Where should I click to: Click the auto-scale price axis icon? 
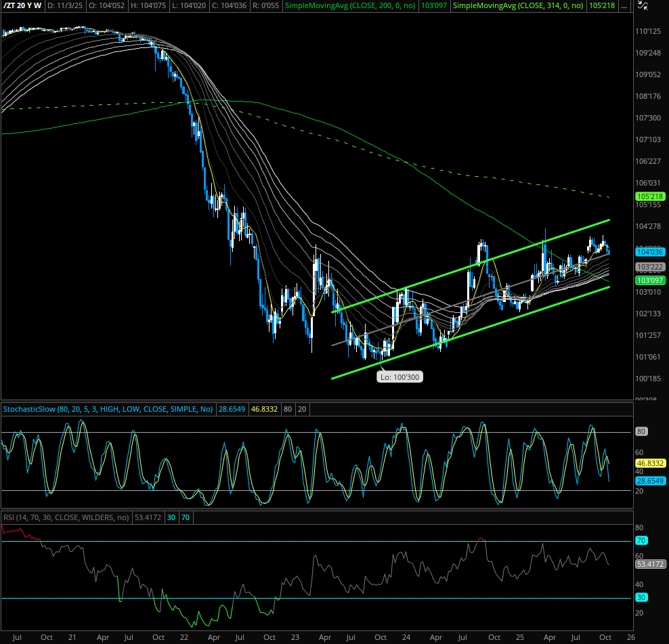pyautogui.click(x=643, y=5)
